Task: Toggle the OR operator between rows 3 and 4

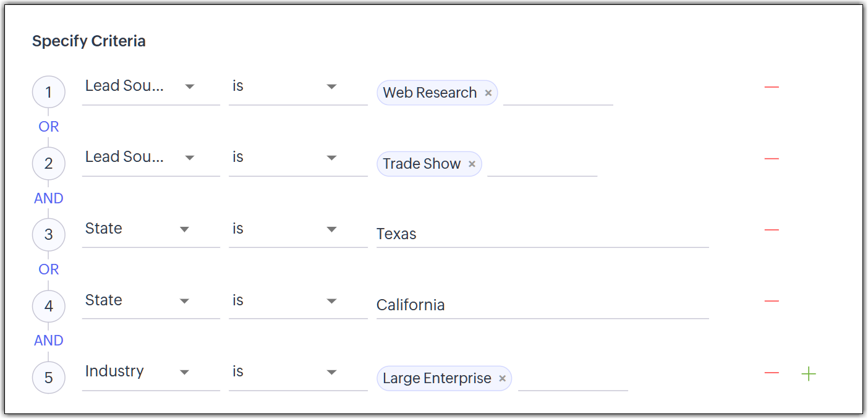Action: 48,269
